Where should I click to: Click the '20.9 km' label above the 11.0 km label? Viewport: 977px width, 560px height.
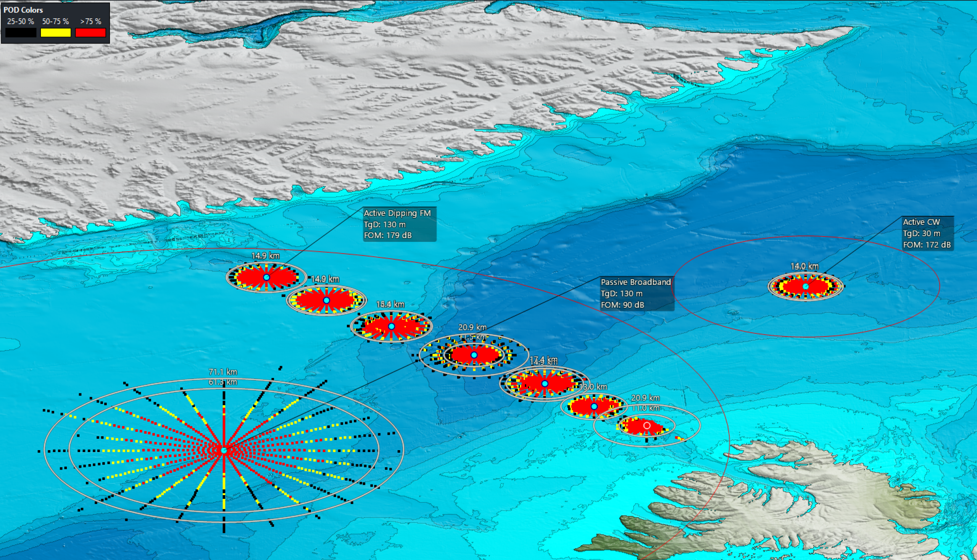[645, 398]
